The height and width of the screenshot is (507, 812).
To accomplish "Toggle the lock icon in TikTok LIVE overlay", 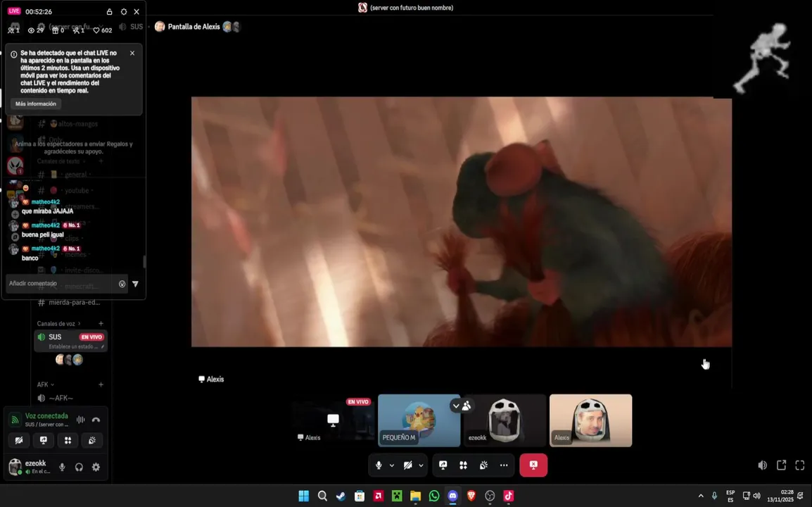I will click(x=109, y=11).
